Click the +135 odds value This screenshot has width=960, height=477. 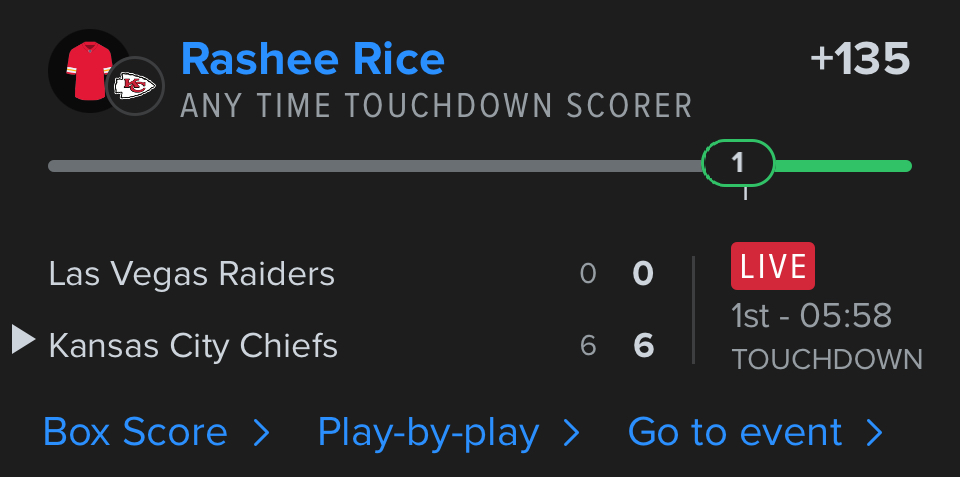[x=859, y=60]
